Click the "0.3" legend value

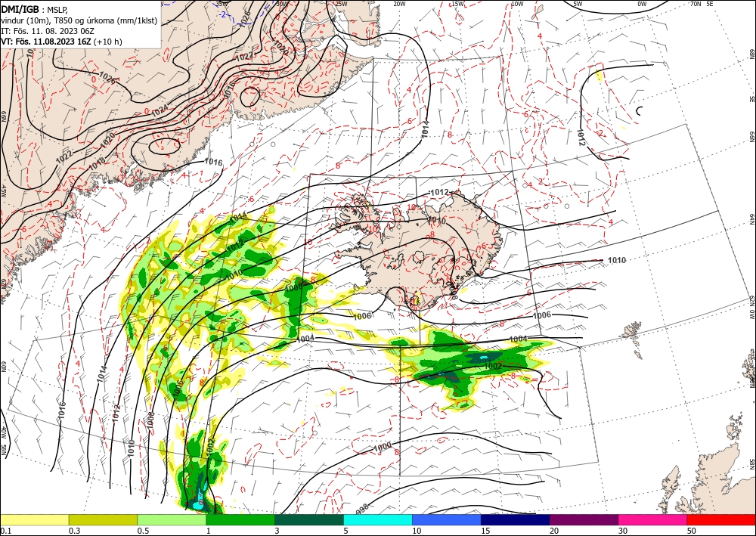[74, 531]
